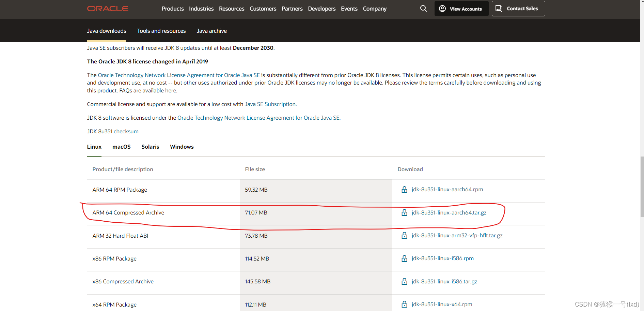Click the 145.58 MB file size
644x311 pixels.
[258, 281]
